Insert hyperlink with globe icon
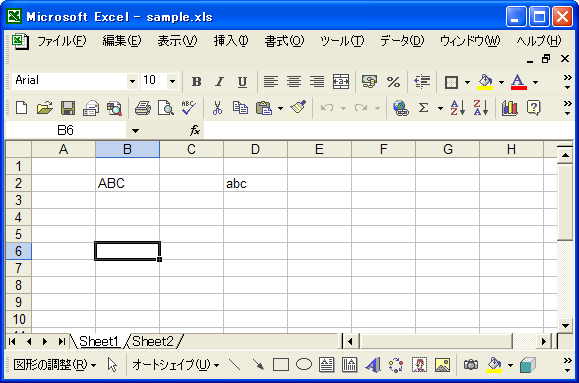 click(401, 108)
